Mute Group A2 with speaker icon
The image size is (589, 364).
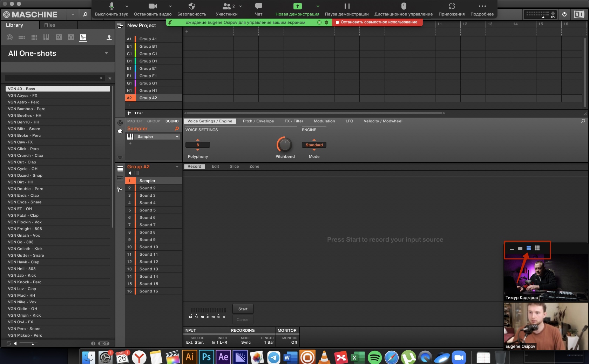coord(130,173)
